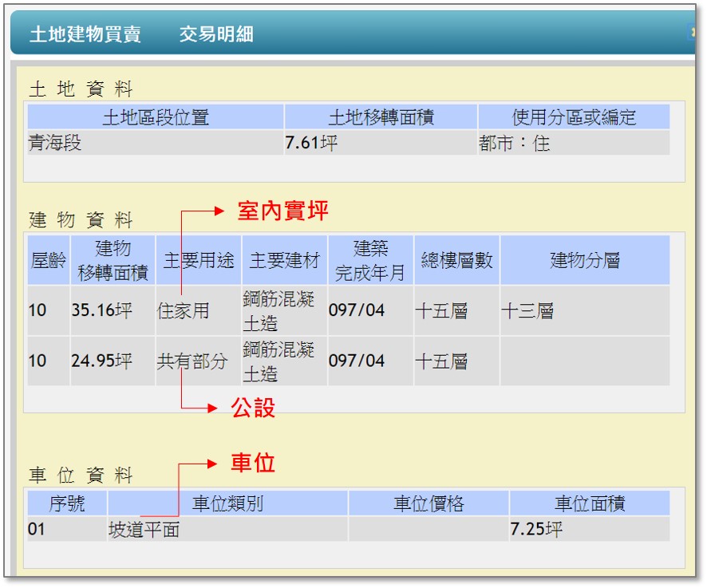Click the 使用分區或編定 column header
The height and width of the screenshot is (588, 707).
(x=574, y=117)
